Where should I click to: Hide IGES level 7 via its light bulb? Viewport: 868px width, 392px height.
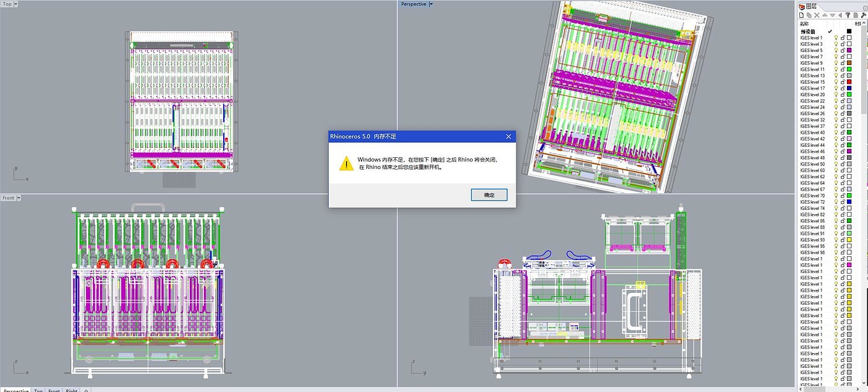836,56
